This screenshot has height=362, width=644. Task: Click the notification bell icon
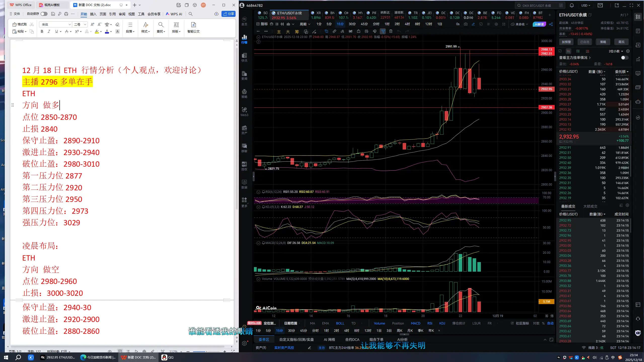point(572,5)
